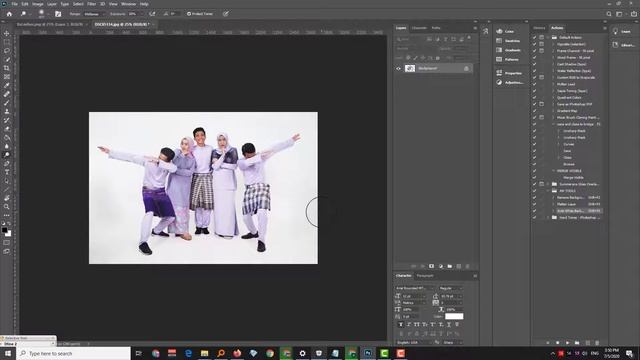Hide the Background layer visibility eye
The width and height of the screenshot is (640, 360).
pyautogui.click(x=398, y=69)
